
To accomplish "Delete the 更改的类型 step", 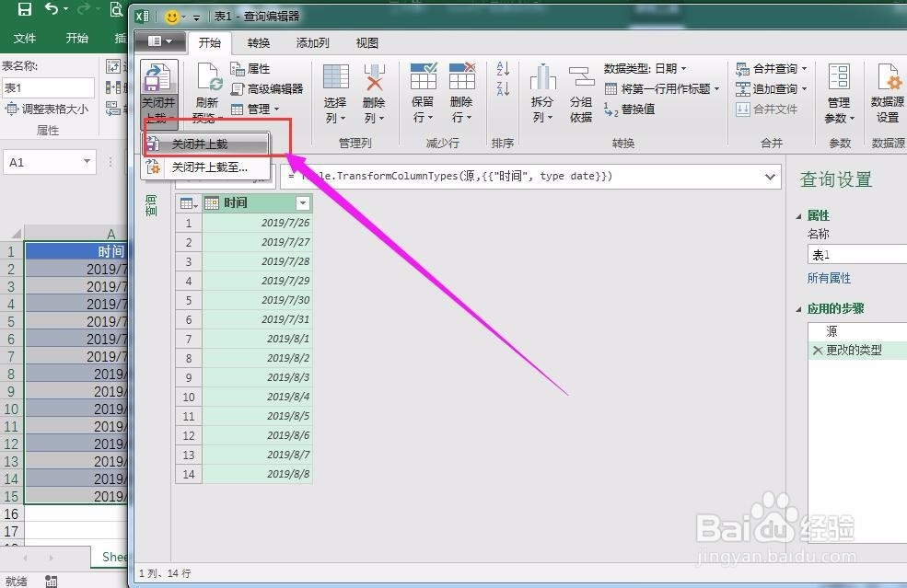I will point(818,351).
